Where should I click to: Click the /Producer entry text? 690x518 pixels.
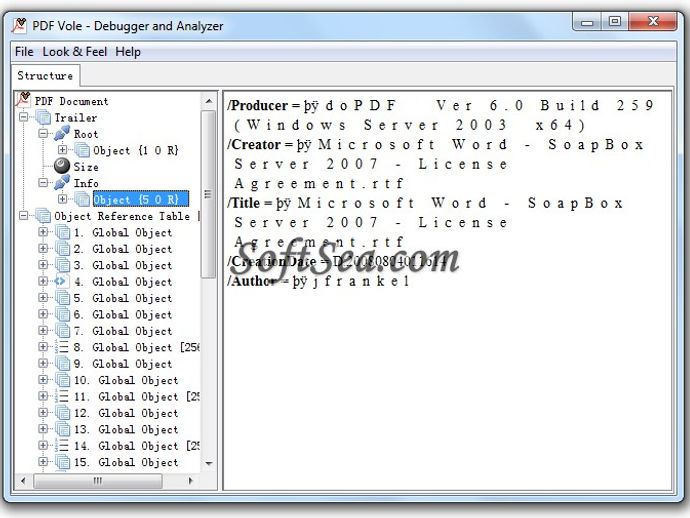coord(441,115)
